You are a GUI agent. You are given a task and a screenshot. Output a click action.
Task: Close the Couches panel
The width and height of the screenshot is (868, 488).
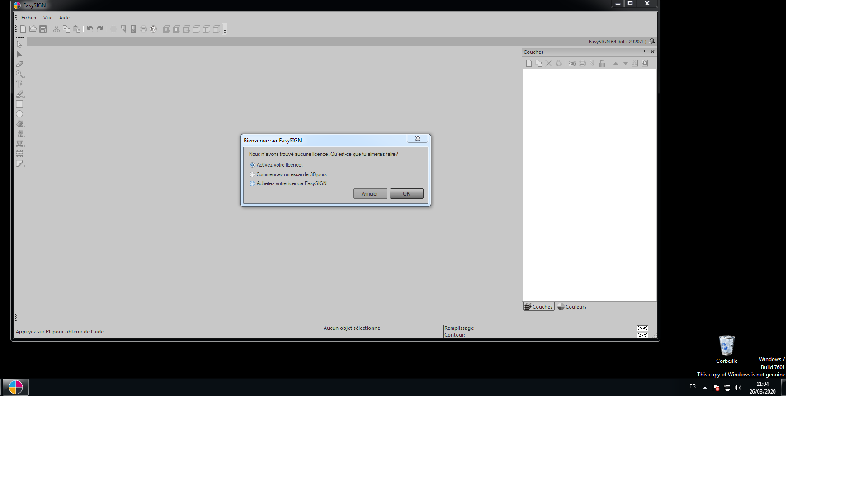652,52
